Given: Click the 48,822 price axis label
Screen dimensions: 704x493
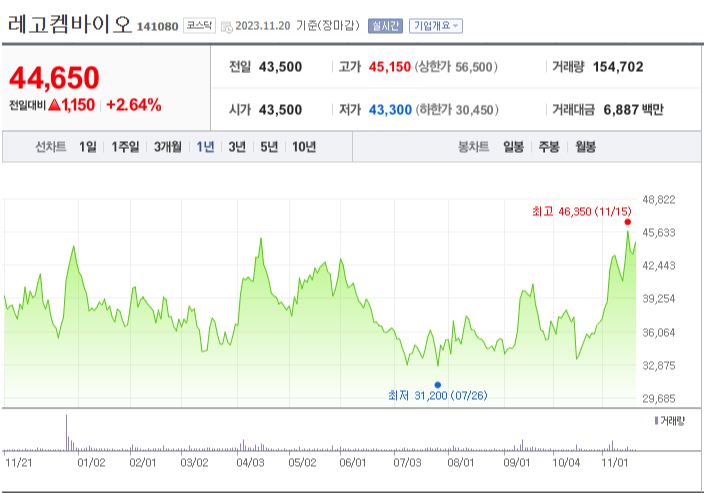Looking at the screenshot, I should click(x=659, y=199).
